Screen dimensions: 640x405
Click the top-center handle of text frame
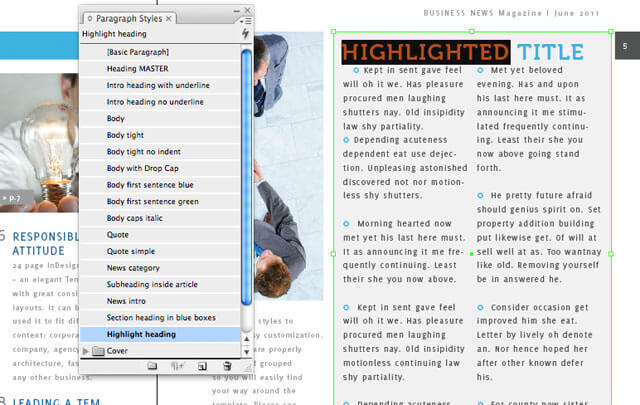click(472, 31)
